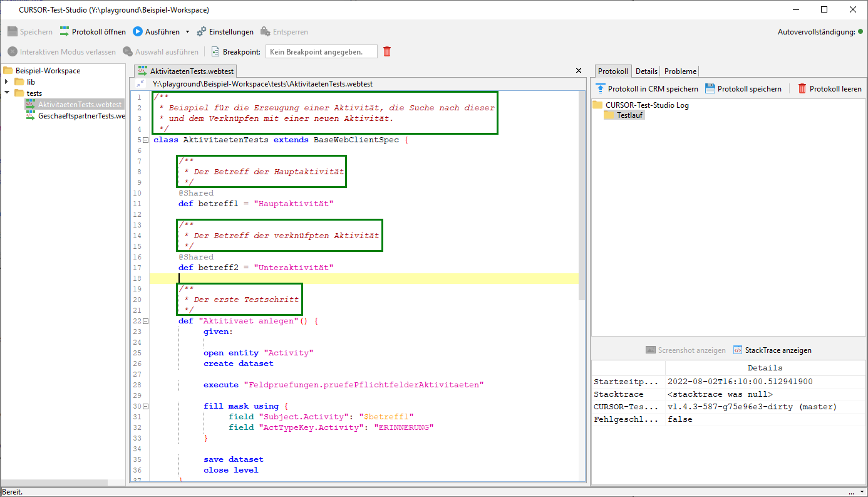Click the Protokoll öffnen toolbar icon
Image resolution: width=868 pixels, height=497 pixels.
(65, 31)
